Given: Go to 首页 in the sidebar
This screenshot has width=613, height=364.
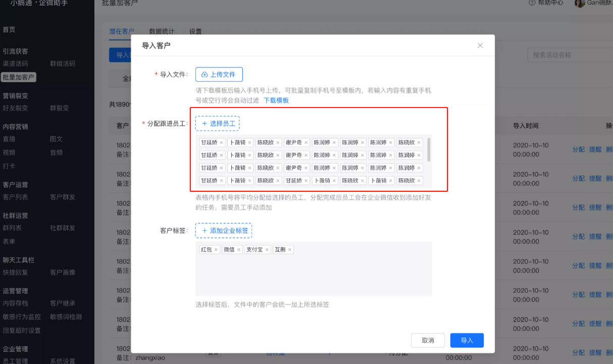Looking at the screenshot, I should click(9, 30).
